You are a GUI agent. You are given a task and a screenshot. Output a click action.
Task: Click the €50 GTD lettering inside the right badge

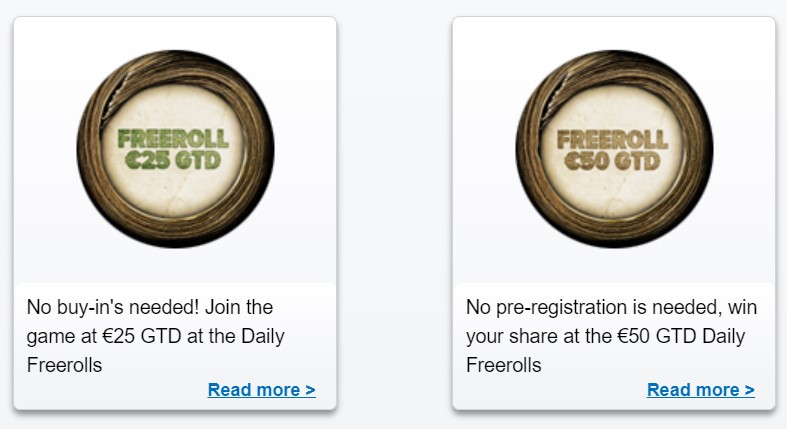coord(613,160)
